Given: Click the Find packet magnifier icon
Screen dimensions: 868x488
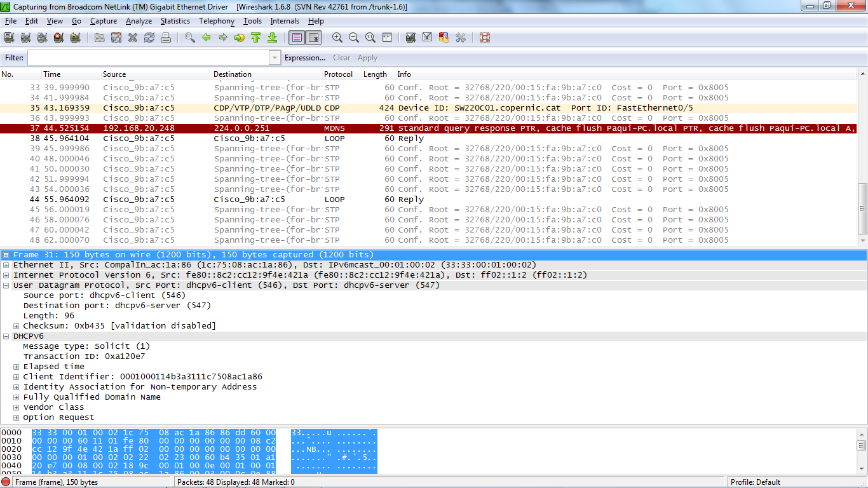Looking at the screenshot, I should pos(190,37).
